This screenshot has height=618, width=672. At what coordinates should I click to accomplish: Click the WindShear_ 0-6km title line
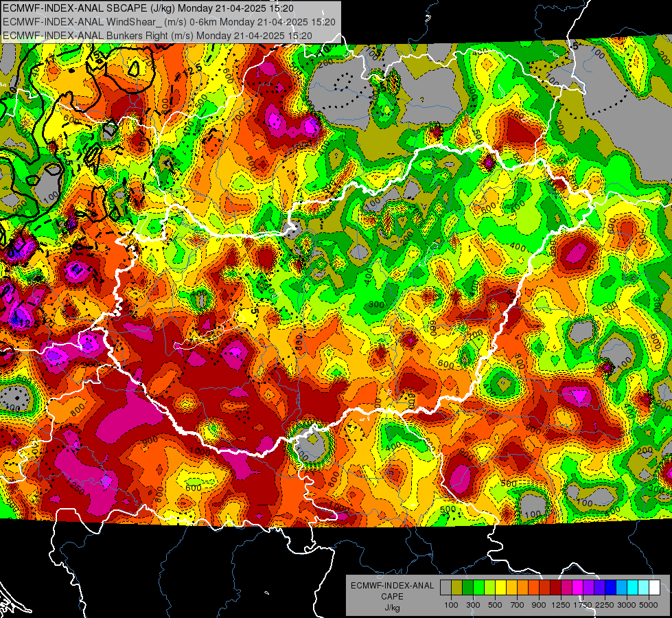point(169,22)
